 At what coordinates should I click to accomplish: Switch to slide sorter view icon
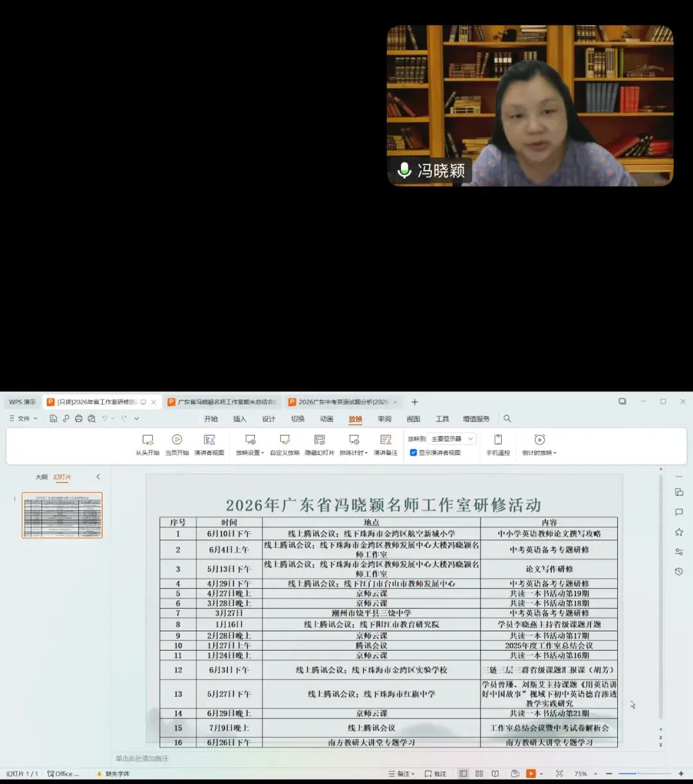pyautogui.click(x=479, y=774)
